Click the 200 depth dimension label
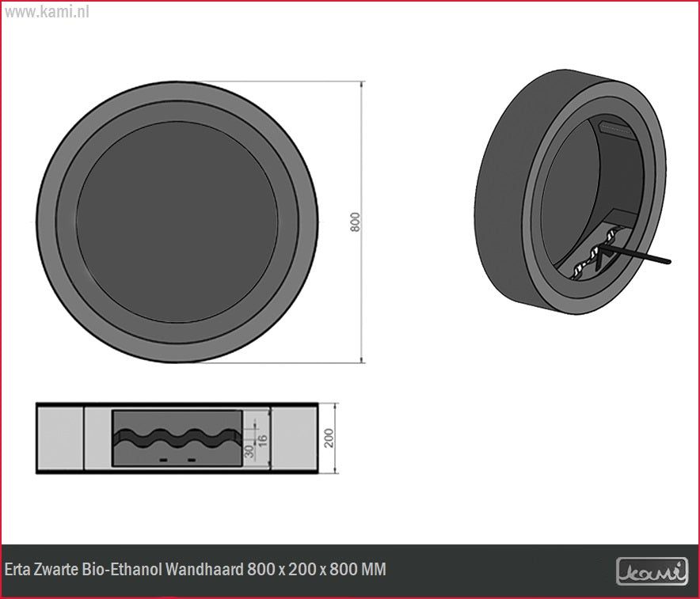700x599 pixels. 329,438
